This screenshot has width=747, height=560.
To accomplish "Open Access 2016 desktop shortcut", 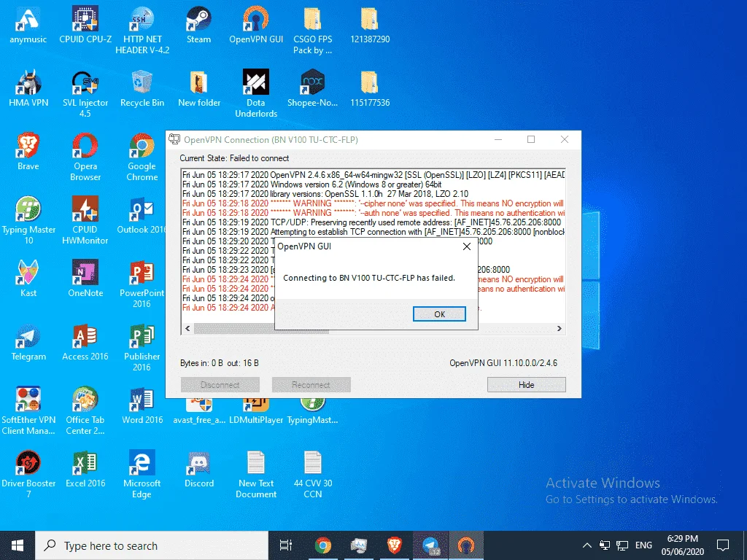I will [85, 343].
